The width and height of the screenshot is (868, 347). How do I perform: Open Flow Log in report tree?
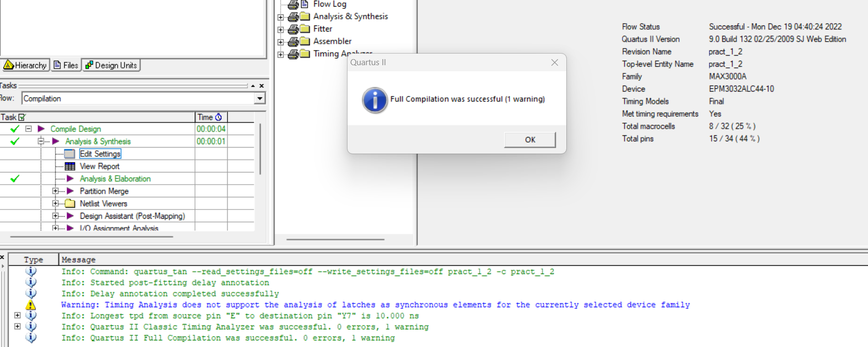pyautogui.click(x=330, y=4)
